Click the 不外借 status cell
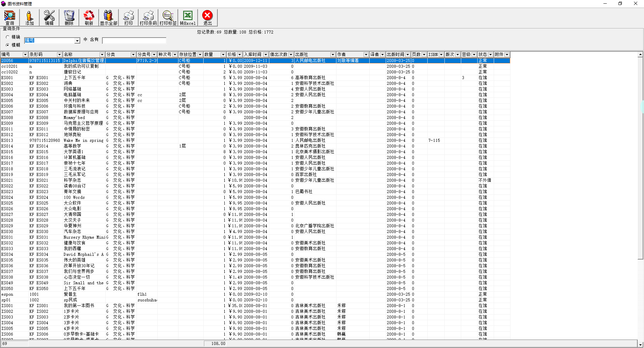 pyautogui.click(x=485, y=180)
